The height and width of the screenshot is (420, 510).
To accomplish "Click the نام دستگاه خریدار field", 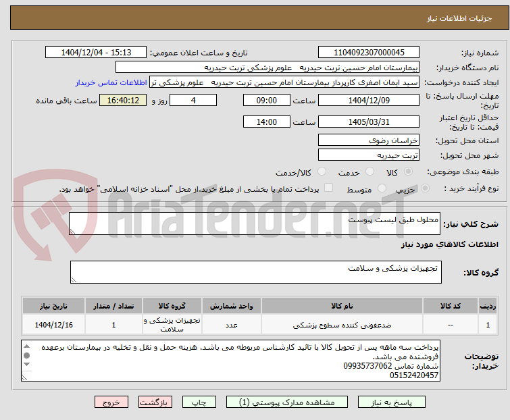I will tap(267, 68).
